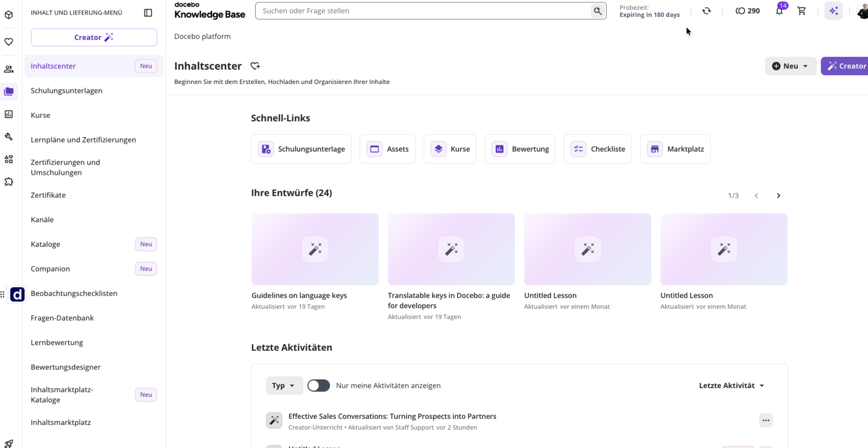Screen dimensions: 868x448
Task: Click the Marktplatz quick link
Action: [675, 149]
